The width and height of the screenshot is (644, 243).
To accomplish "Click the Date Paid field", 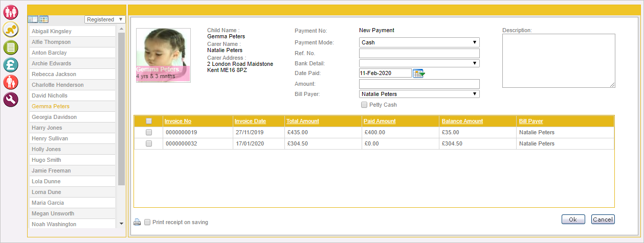I will [x=385, y=74].
